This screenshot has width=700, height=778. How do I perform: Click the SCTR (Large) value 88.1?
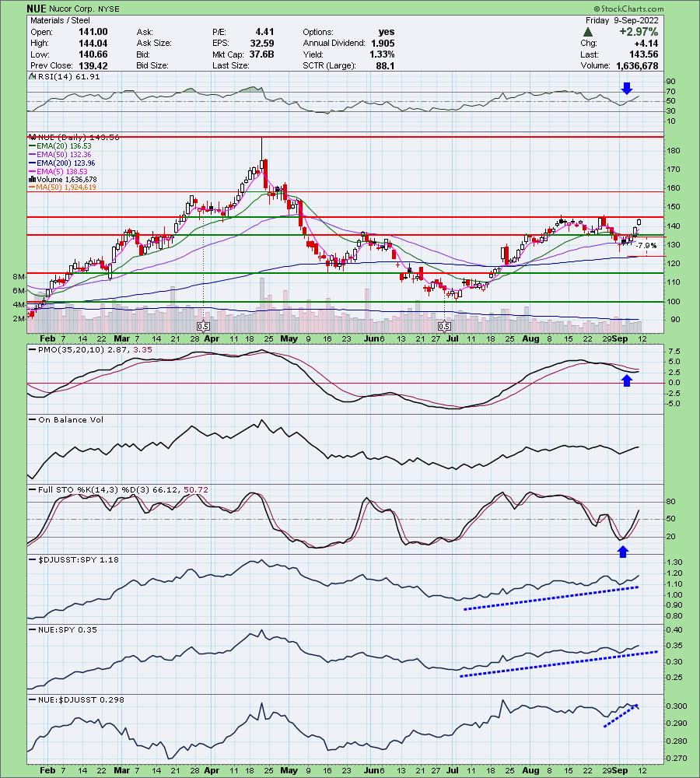(386, 65)
